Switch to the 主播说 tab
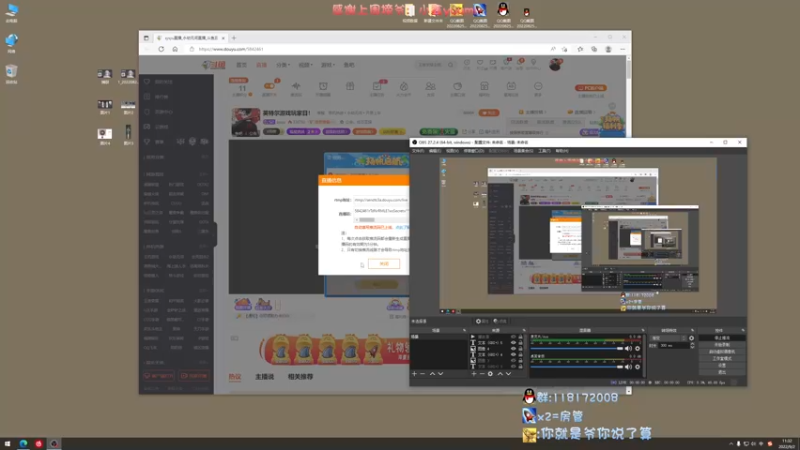The width and height of the screenshot is (800, 450). tap(264, 377)
